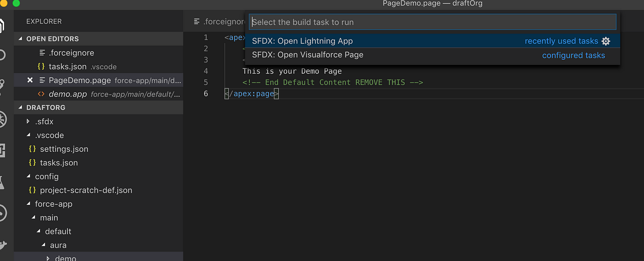644x261 pixels.
Task: Open the Debug view in the activity bar
Action: (2, 119)
